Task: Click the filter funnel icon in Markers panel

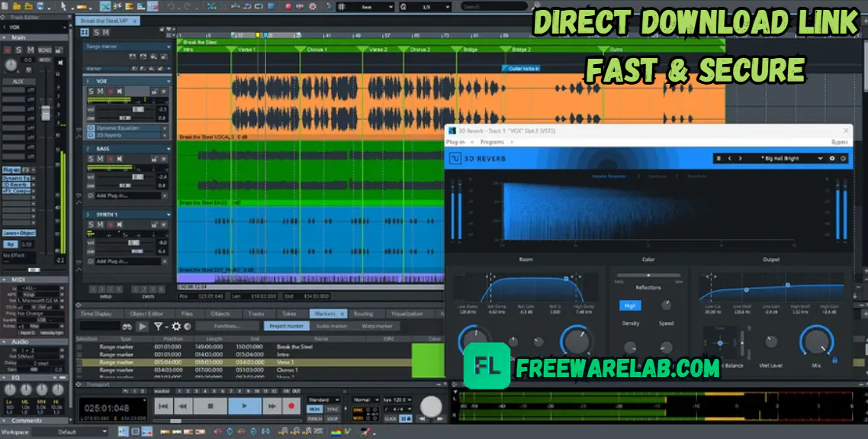Action: [x=158, y=327]
